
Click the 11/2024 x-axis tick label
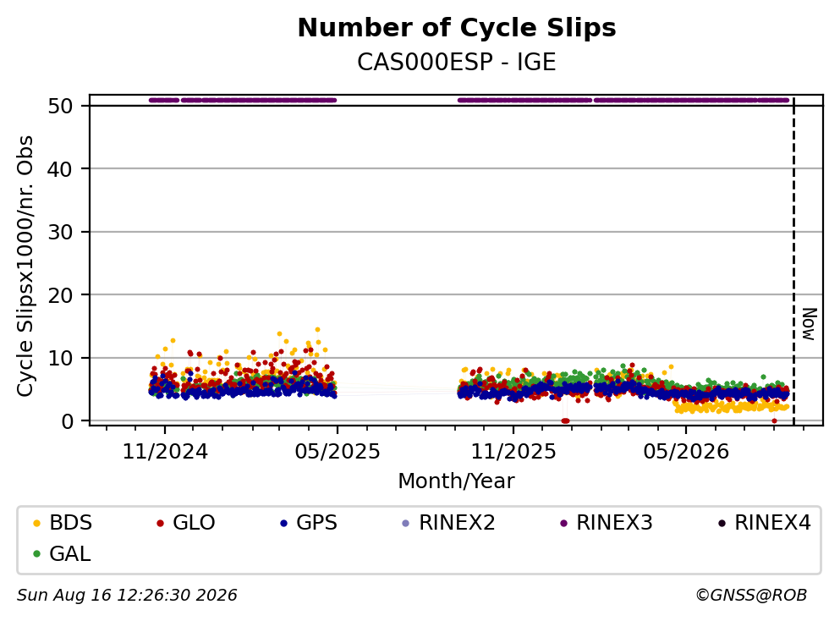point(165,452)
